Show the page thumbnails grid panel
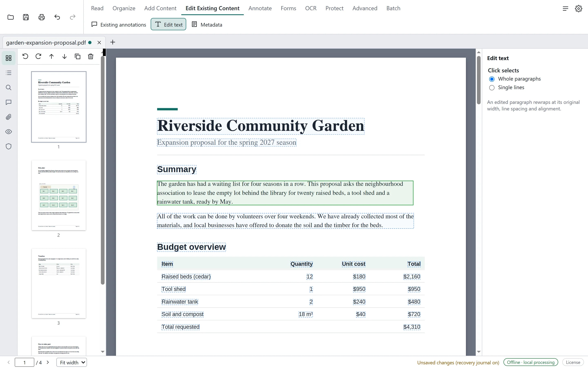 9,58
